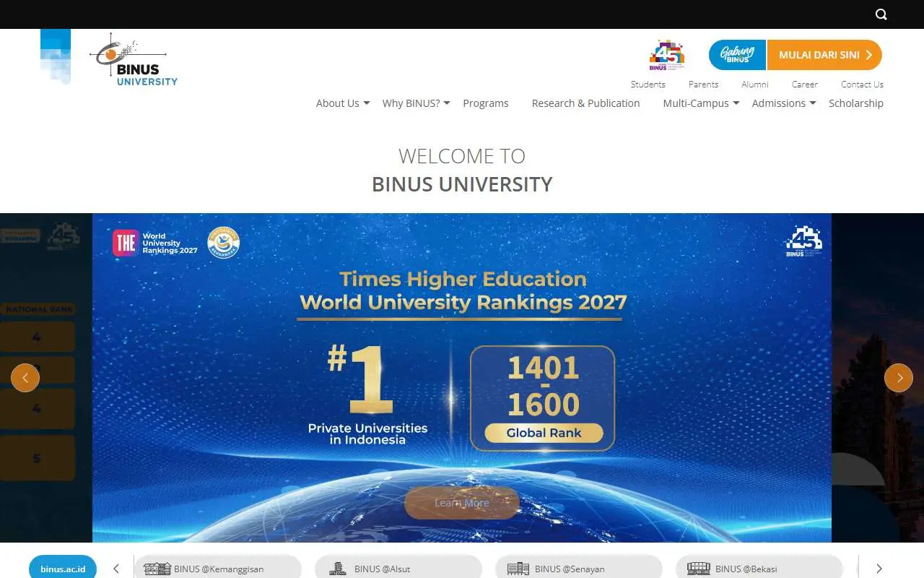Click the BINUS @Bekasi building icon
This screenshot has height=578, width=924.
699,569
